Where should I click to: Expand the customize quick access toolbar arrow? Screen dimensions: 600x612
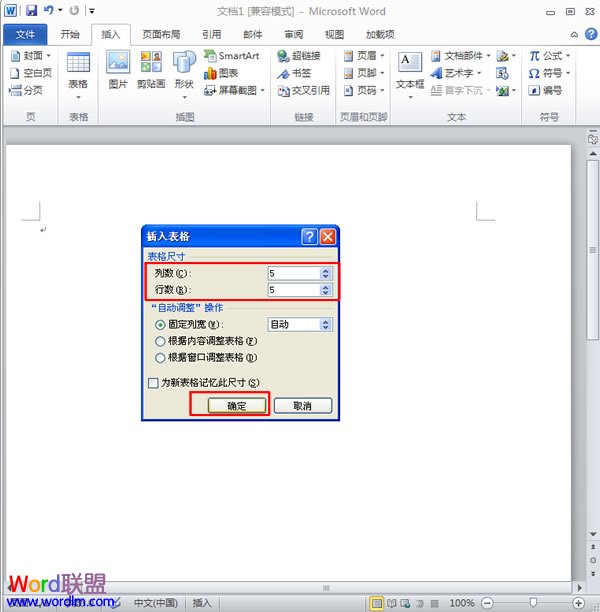(x=92, y=11)
